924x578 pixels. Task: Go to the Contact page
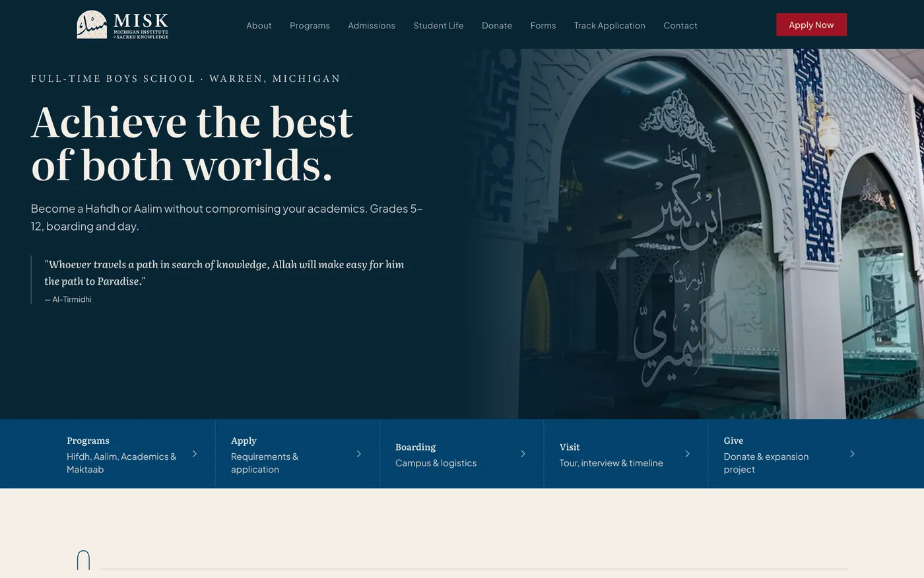(x=680, y=25)
